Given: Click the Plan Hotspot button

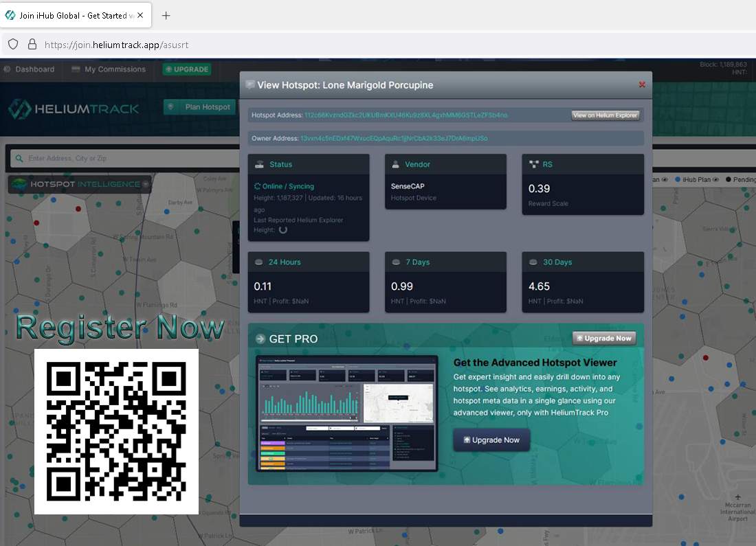Looking at the screenshot, I should (x=200, y=107).
